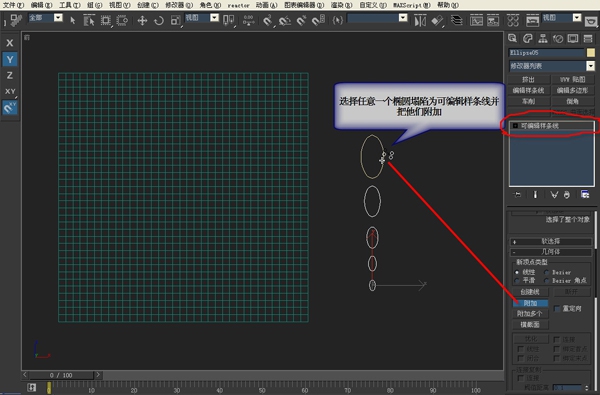Activate Select and Scale tool
The height and width of the screenshot is (395, 600).
click(x=176, y=20)
